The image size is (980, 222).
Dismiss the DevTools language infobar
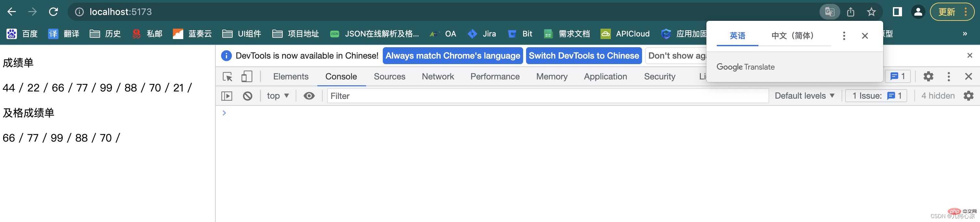click(x=970, y=56)
